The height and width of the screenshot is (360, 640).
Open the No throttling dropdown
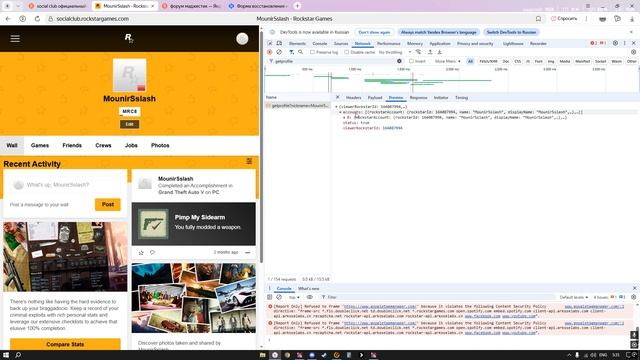[395, 52]
